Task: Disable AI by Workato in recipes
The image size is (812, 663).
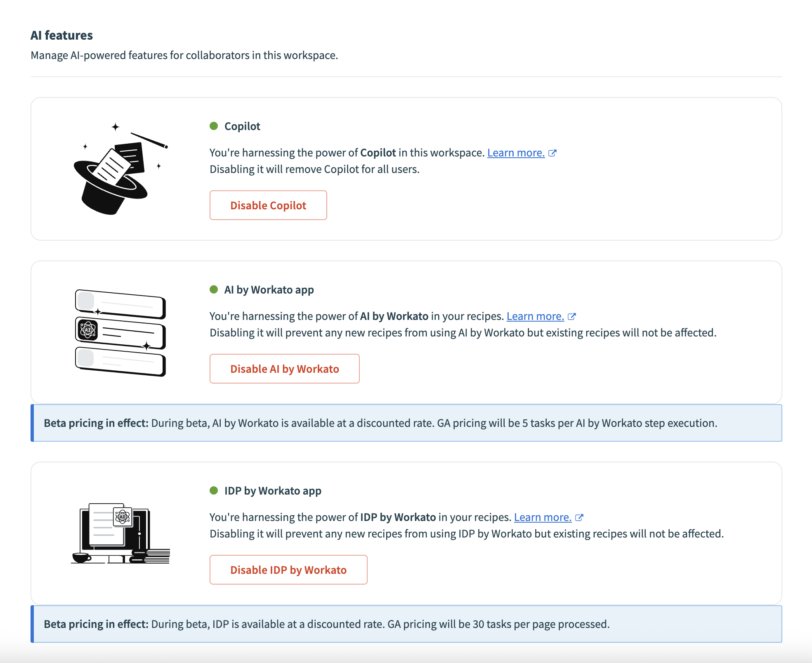Action: tap(284, 369)
